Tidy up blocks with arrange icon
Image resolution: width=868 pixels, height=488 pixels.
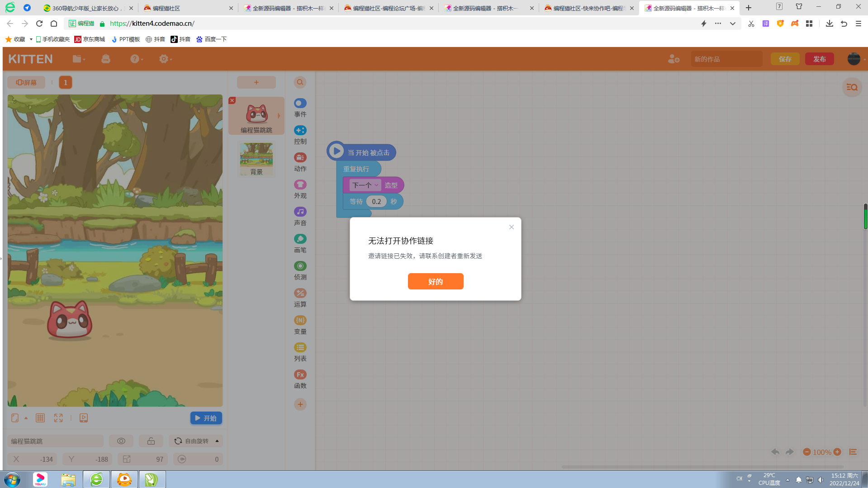click(853, 452)
